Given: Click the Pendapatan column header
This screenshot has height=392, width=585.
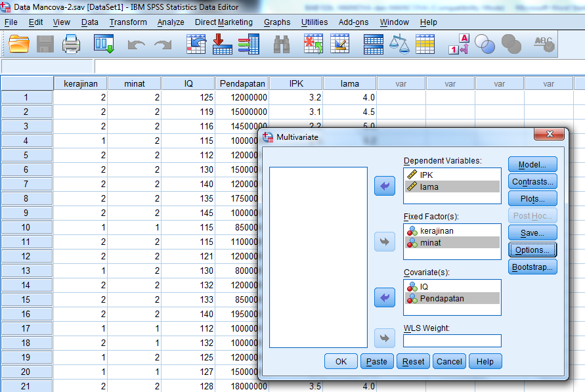Looking at the screenshot, I should (x=242, y=83).
